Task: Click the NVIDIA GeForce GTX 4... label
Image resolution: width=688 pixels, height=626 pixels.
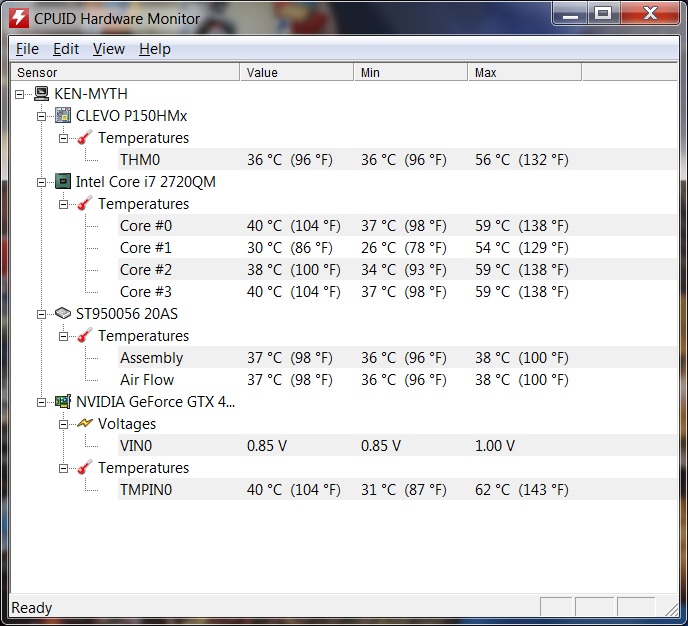Action: [155, 401]
